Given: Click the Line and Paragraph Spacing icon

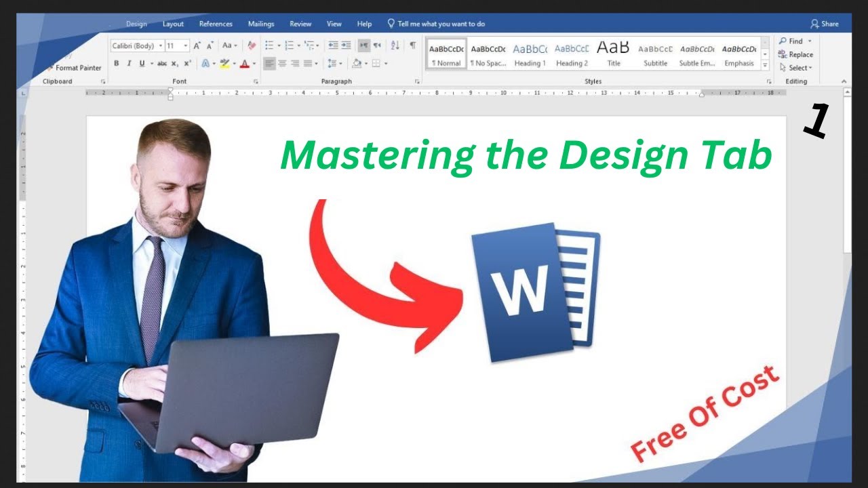Looking at the screenshot, I should pyautogui.click(x=332, y=64).
